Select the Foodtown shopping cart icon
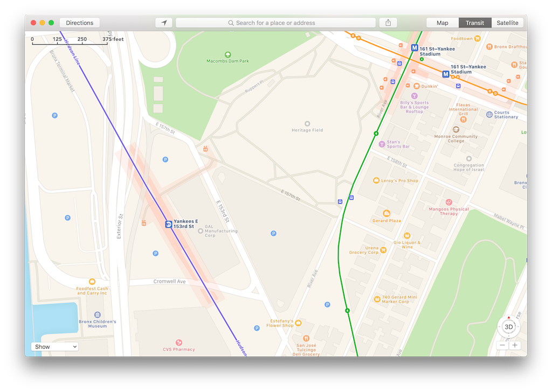 pyautogui.click(x=478, y=38)
